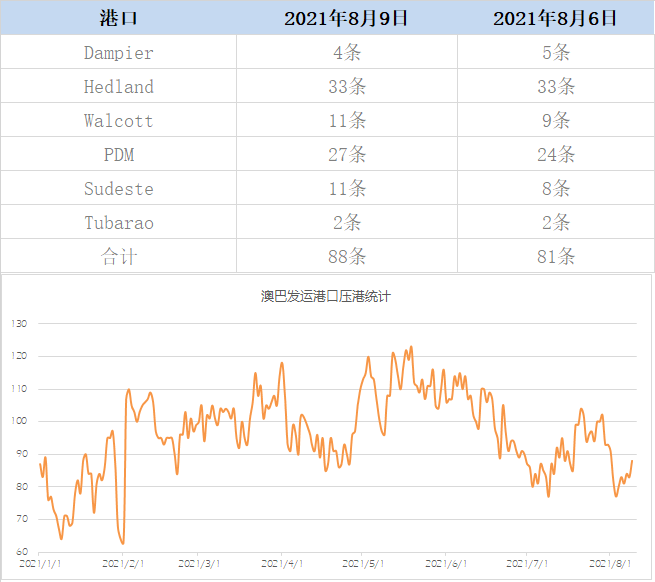
Task: Select the Walcott port name cell
Action: (119, 121)
